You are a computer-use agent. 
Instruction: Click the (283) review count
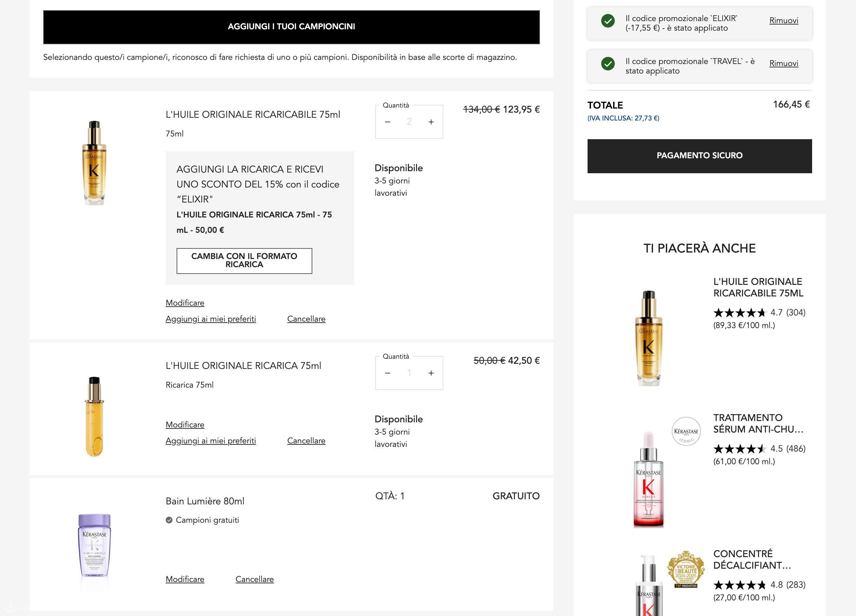pyautogui.click(x=796, y=585)
